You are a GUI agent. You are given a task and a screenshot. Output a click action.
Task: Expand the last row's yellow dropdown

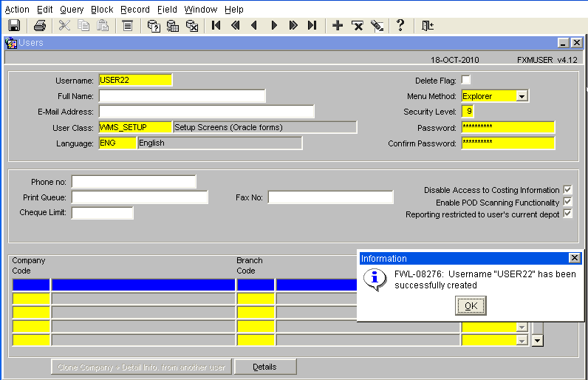pos(522,341)
